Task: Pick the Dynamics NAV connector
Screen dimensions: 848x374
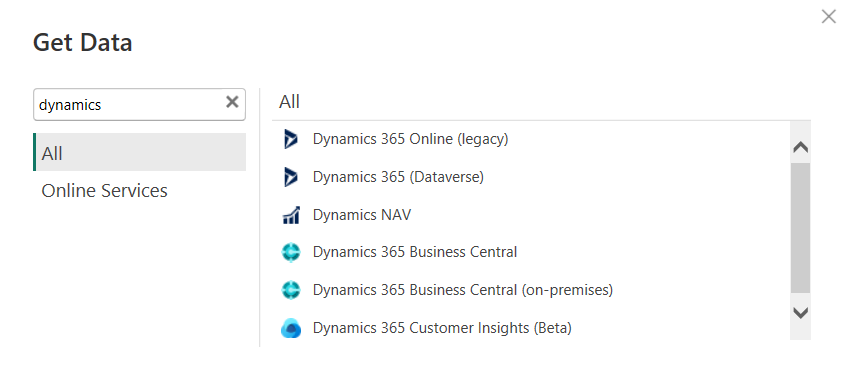Action: coord(361,215)
